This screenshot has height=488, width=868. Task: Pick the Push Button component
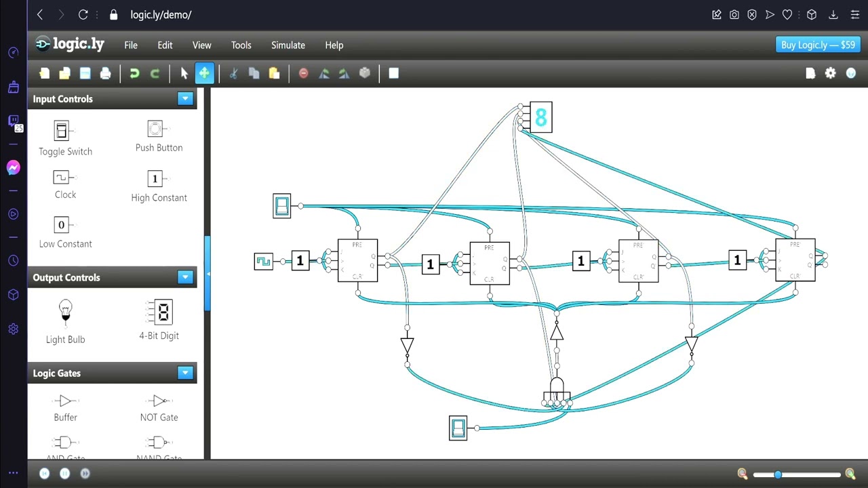click(x=159, y=136)
